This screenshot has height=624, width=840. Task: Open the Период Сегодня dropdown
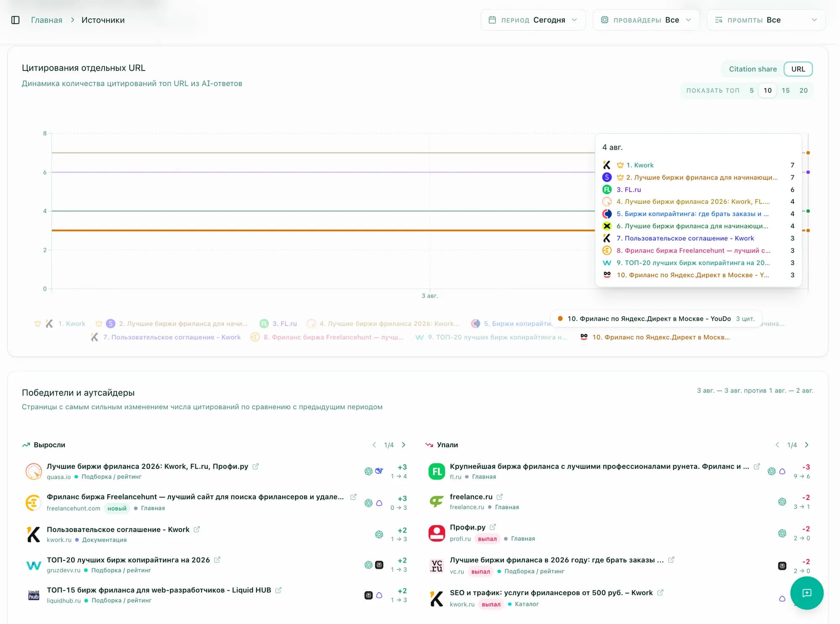[x=533, y=20]
